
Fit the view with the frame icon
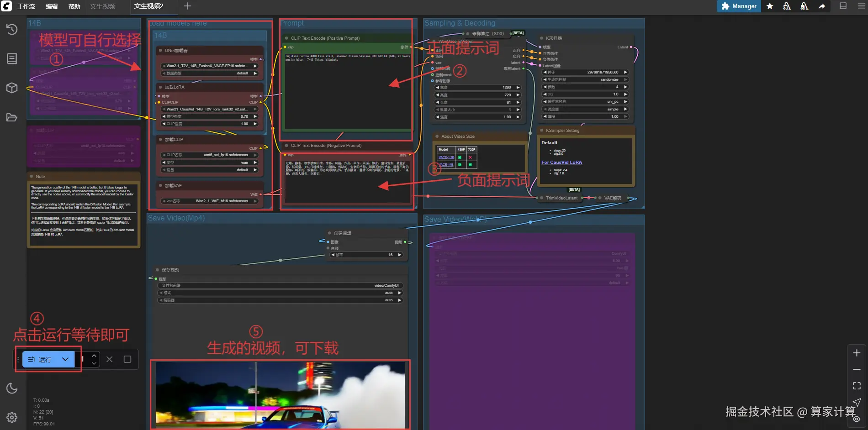coord(857,386)
